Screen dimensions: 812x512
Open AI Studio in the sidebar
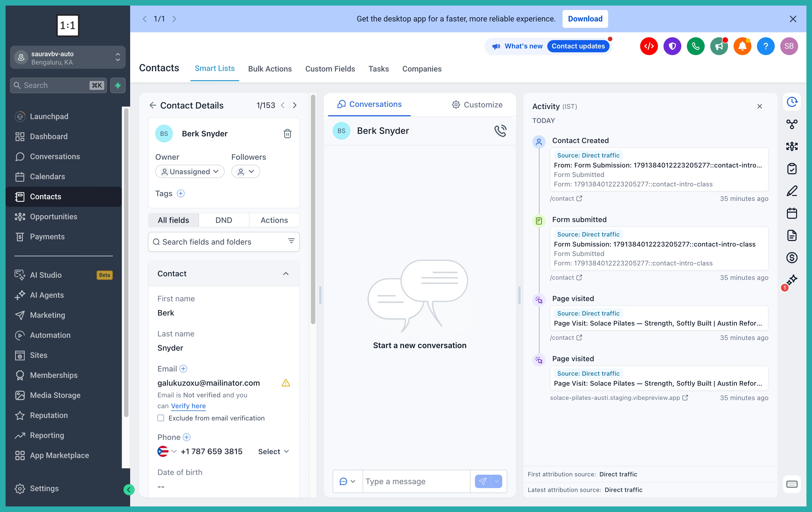(x=63, y=275)
